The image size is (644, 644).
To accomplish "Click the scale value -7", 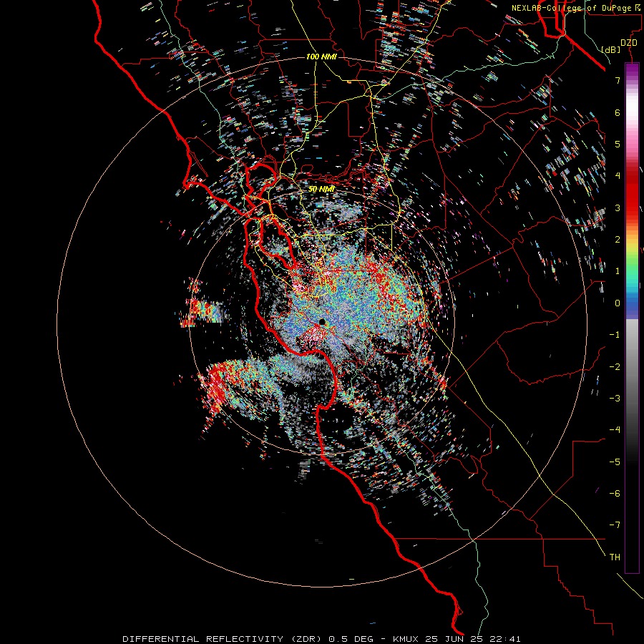I will pos(615,525).
